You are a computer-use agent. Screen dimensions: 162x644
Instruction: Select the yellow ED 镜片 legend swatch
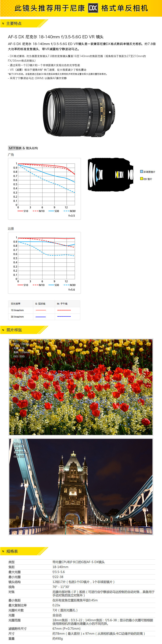click(x=142, y=179)
